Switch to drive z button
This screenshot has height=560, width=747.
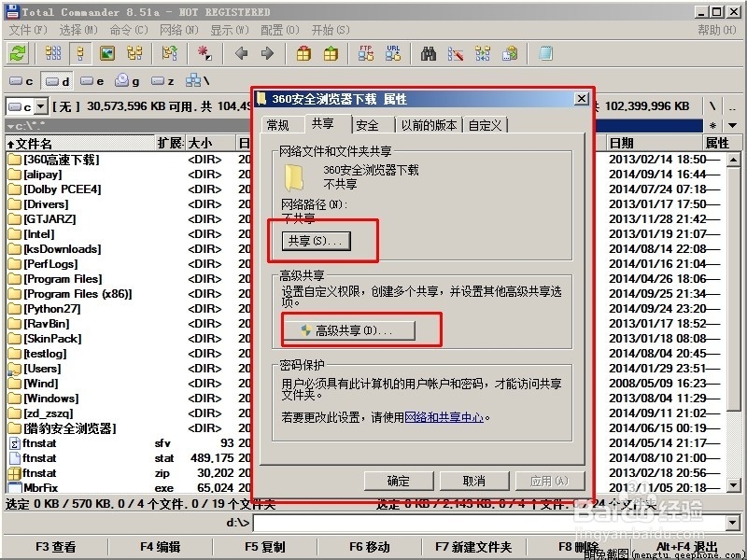pyautogui.click(x=162, y=81)
